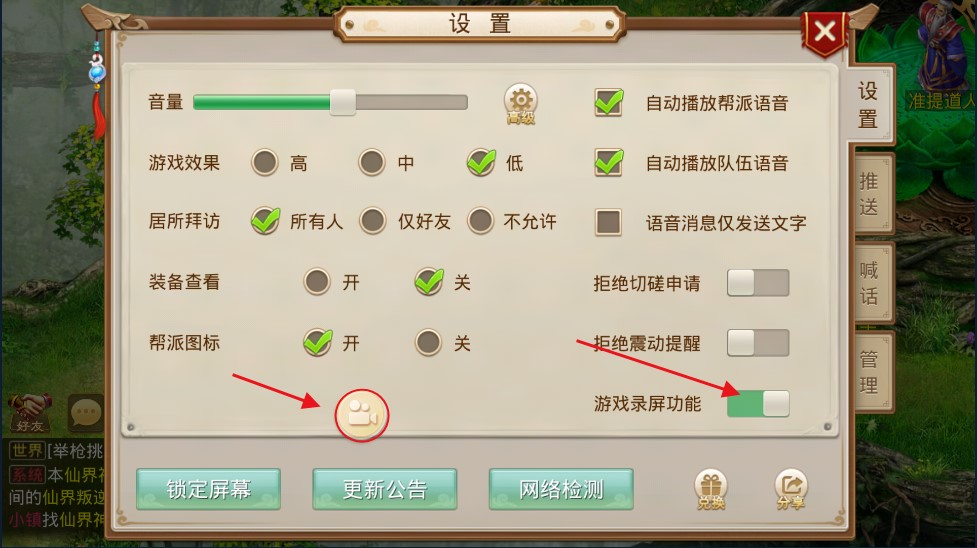Close the settings panel with red X

pos(824,32)
